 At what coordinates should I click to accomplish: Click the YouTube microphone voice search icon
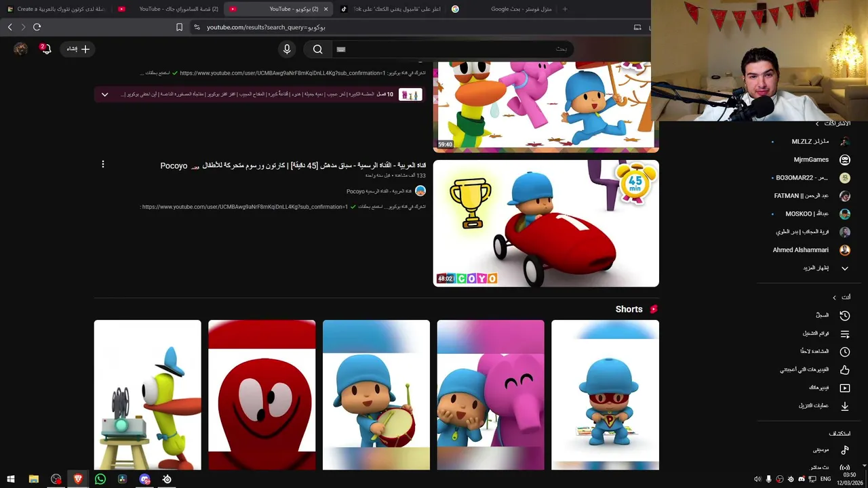(287, 49)
